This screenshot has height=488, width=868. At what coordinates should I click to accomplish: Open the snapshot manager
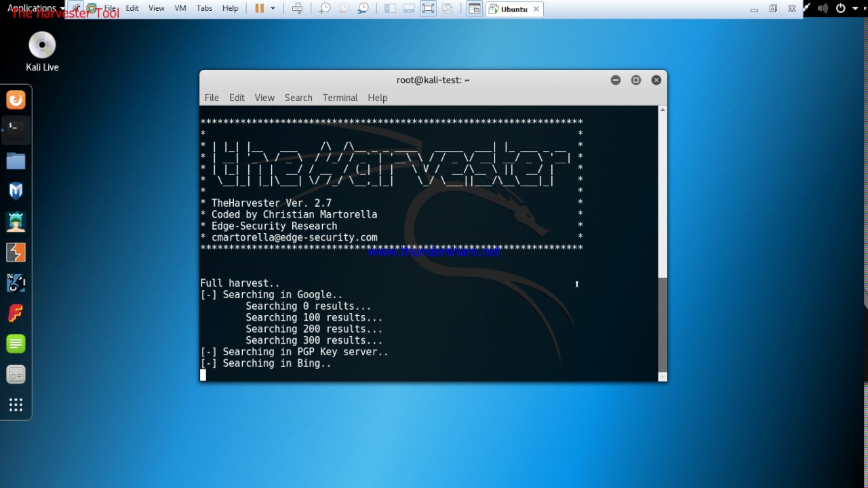coord(363,8)
